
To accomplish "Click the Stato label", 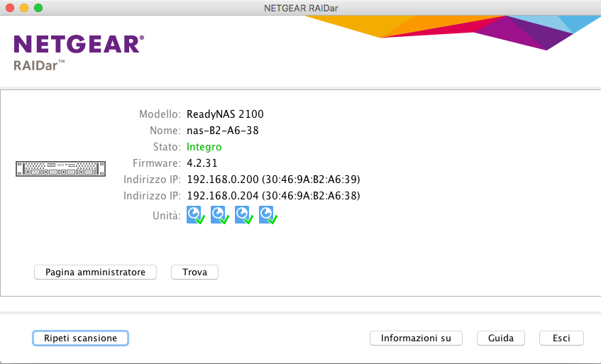I will pyautogui.click(x=167, y=147).
